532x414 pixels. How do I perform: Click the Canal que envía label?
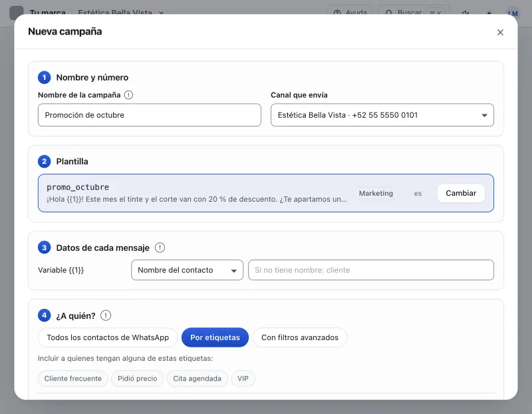[x=299, y=95]
